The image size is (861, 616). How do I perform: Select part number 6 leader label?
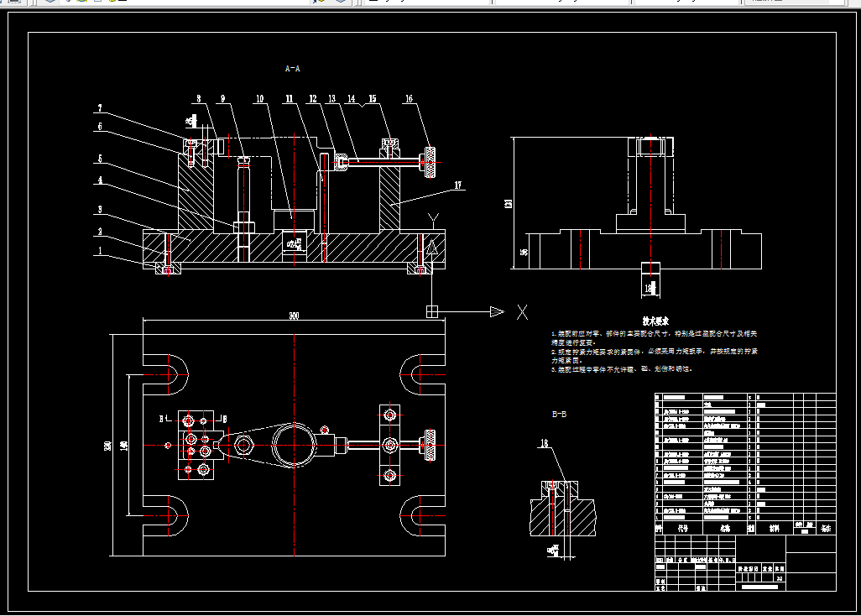point(100,126)
